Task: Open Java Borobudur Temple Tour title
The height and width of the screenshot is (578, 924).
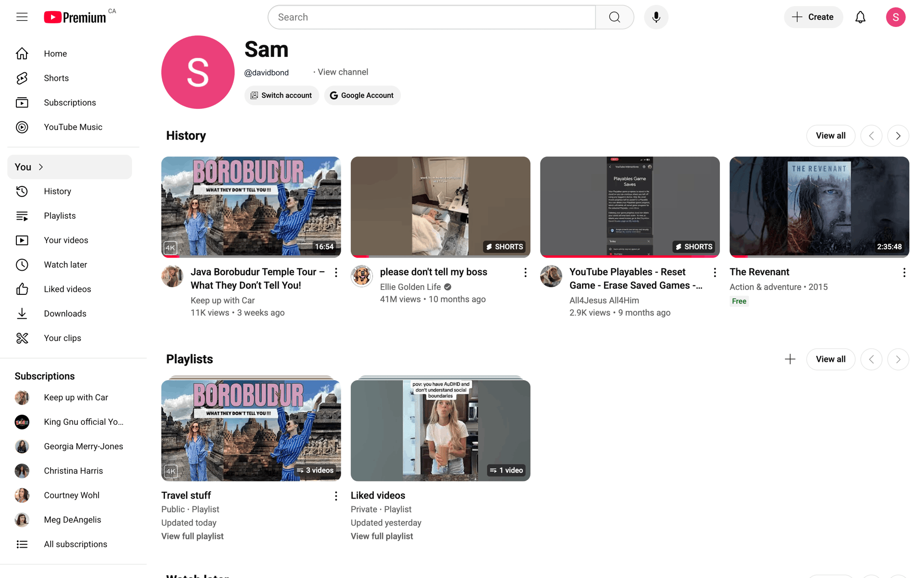Action: [x=257, y=279]
